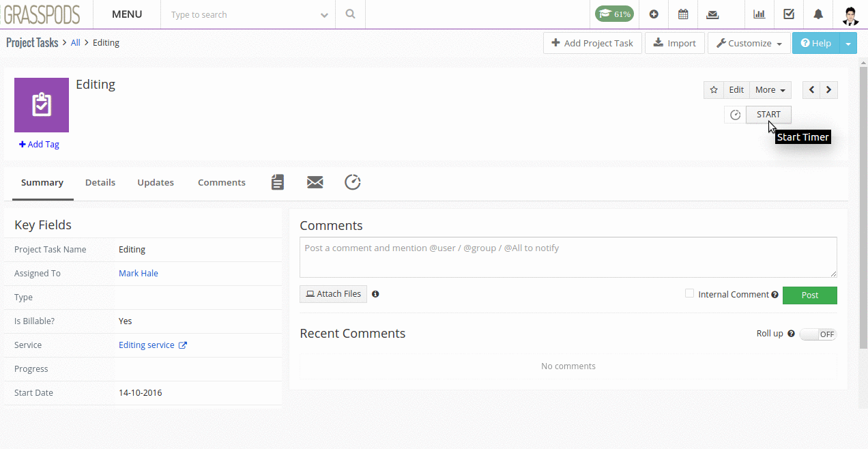Open the emails tab envelope icon
This screenshot has height=449, width=868.
[x=315, y=182]
